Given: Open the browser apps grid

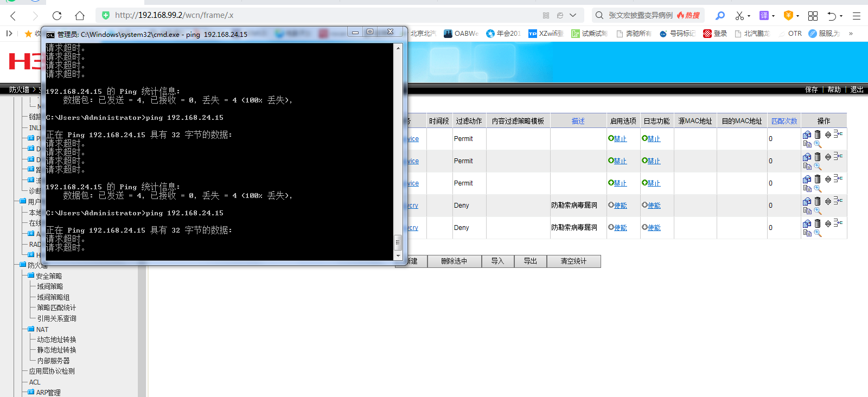Looking at the screenshot, I should pos(813,16).
